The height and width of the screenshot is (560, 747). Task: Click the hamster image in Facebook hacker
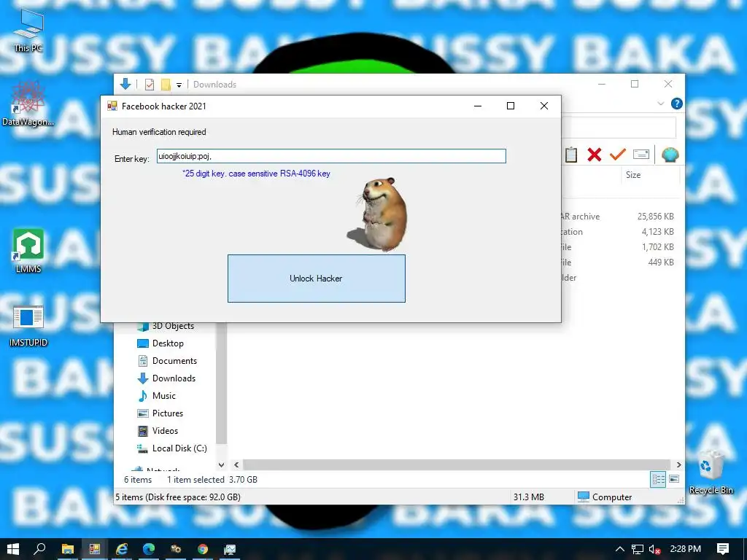tap(379, 214)
